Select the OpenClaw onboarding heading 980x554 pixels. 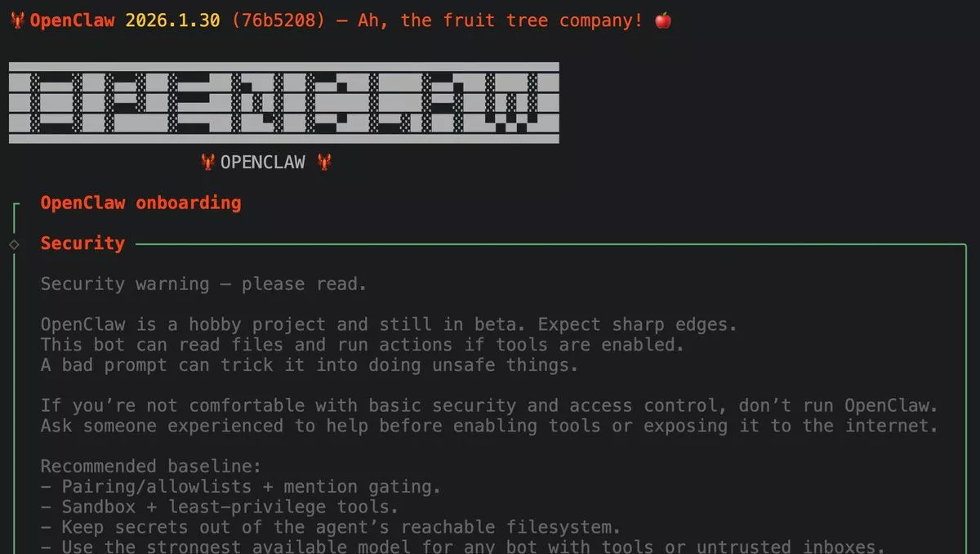click(x=140, y=203)
